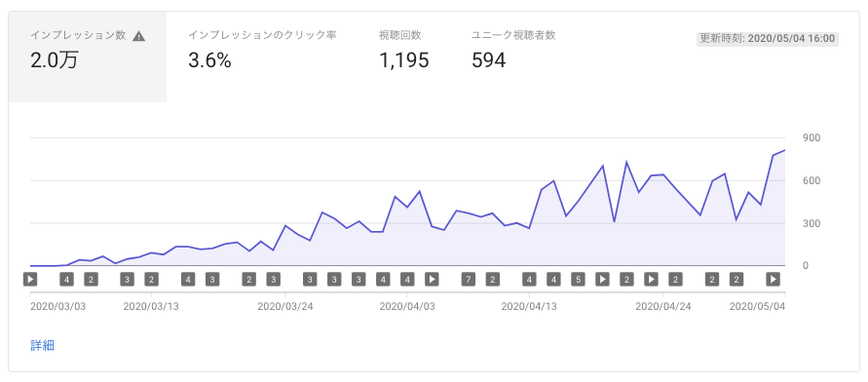Select 4 marker above the 2020/04/13 tick
This screenshot has height=382, width=868.
(529, 279)
